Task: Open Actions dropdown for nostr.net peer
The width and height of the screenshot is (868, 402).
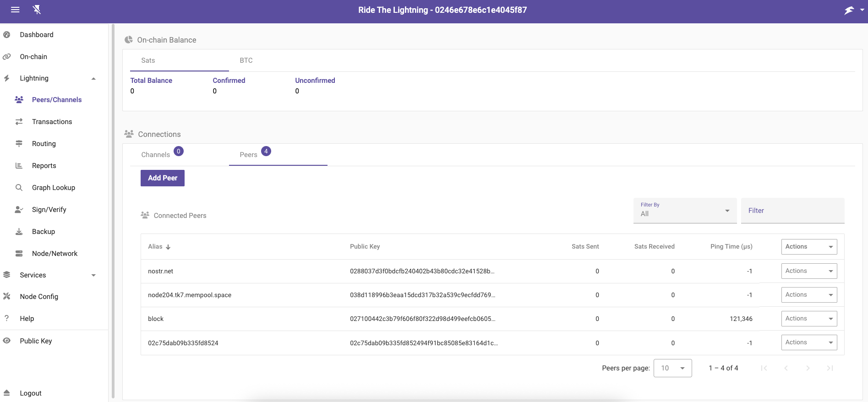Action: (808, 271)
